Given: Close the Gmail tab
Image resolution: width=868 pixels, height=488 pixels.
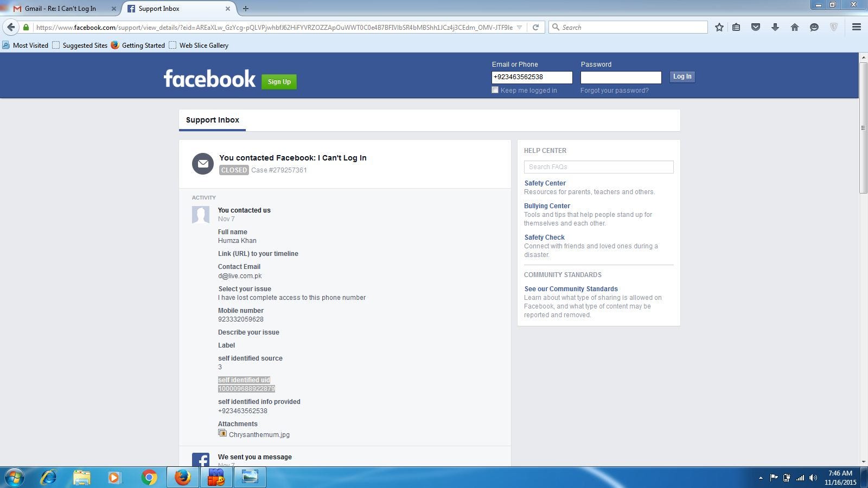Looking at the screenshot, I should (114, 9).
